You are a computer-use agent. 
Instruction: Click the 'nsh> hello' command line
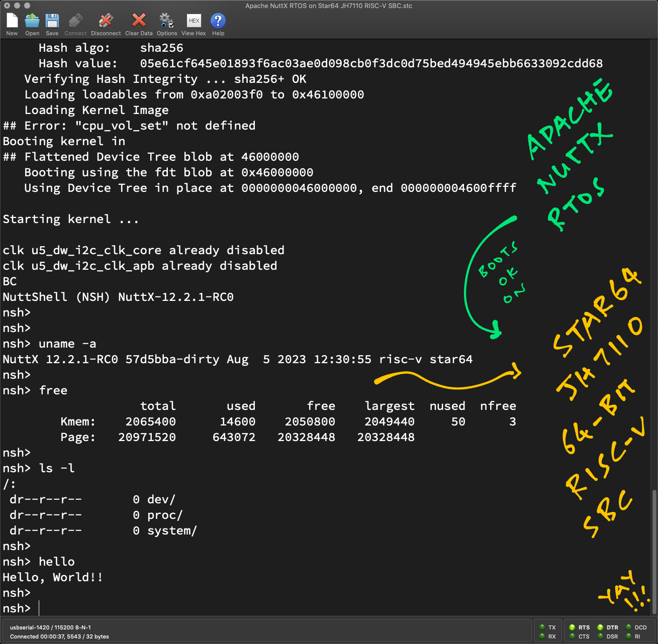tap(39, 562)
